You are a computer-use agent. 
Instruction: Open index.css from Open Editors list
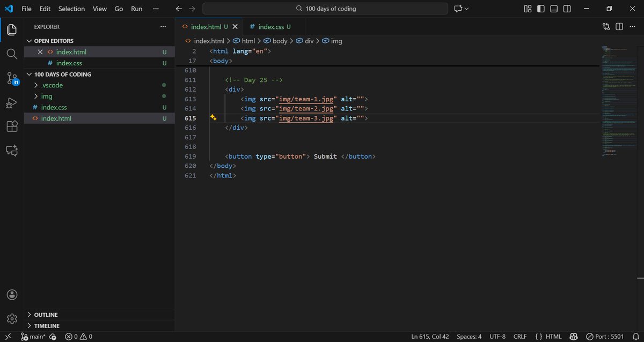(99, 63)
